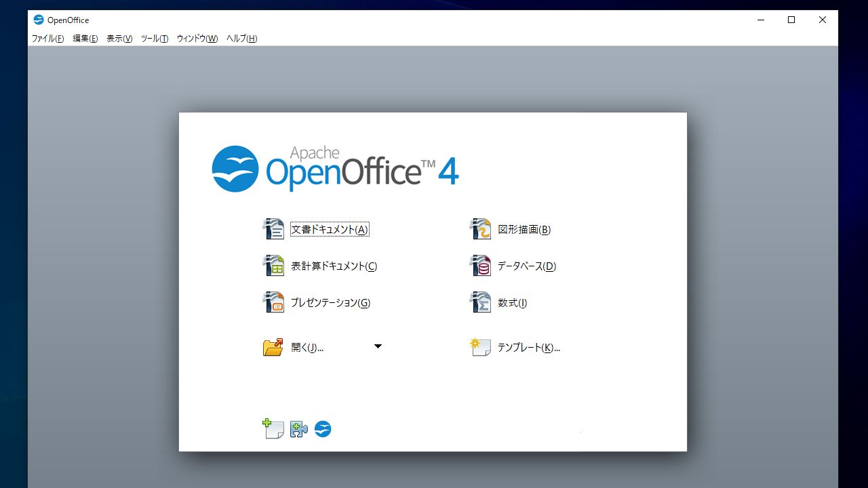The width and height of the screenshot is (868, 488).
Task: Create a new 数式(I)
Action: point(512,303)
